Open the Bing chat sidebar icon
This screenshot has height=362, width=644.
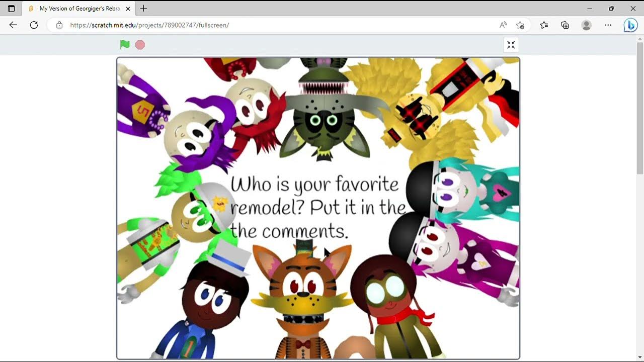pyautogui.click(x=630, y=25)
